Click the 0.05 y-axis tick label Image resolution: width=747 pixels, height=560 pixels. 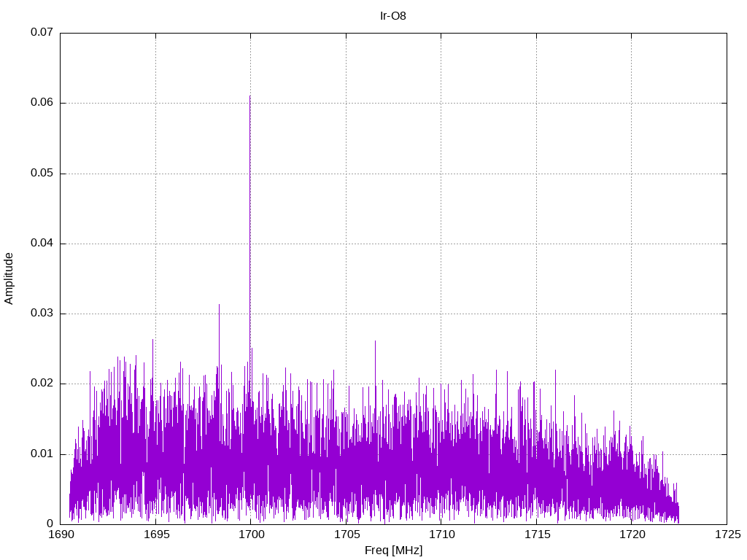(x=42, y=174)
